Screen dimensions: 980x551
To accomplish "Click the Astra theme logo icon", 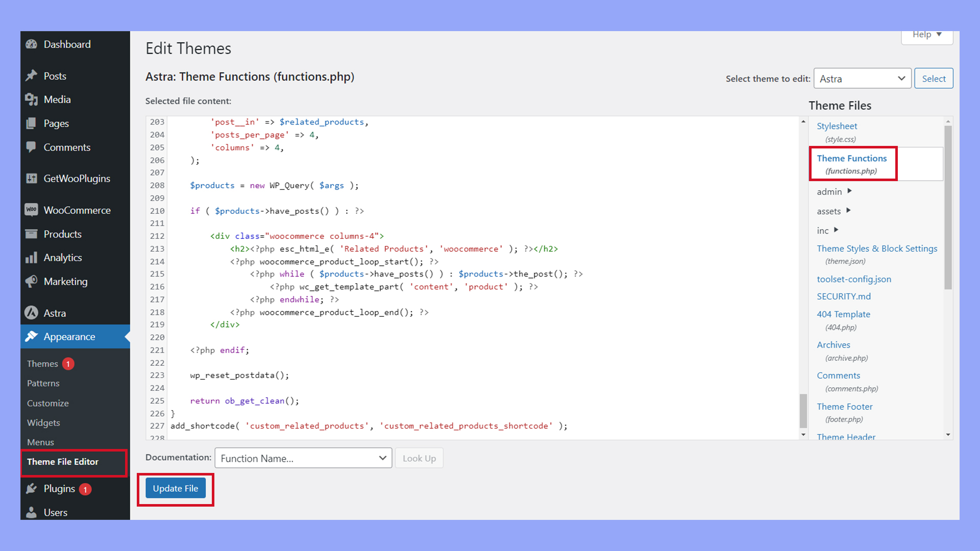I will (32, 313).
